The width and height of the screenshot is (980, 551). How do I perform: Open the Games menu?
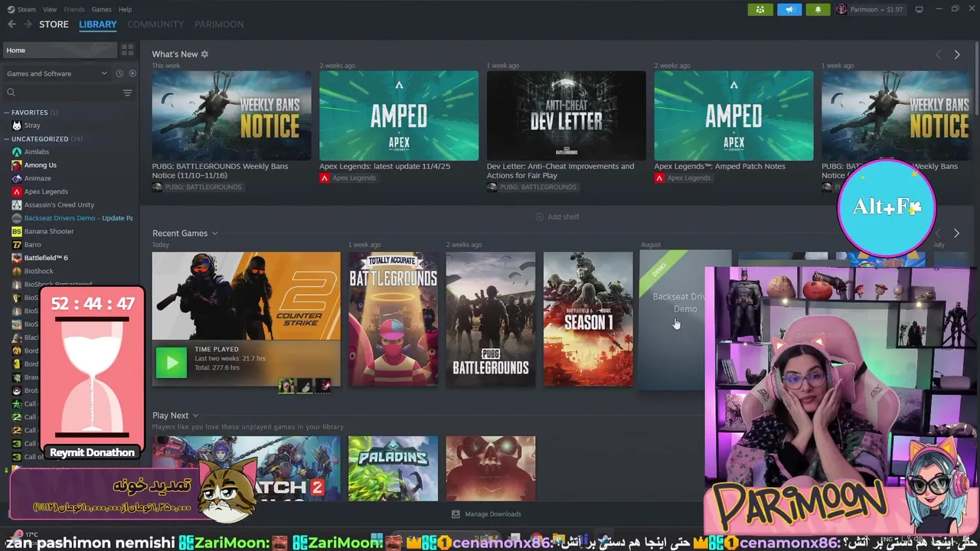[x=101, y=9]
